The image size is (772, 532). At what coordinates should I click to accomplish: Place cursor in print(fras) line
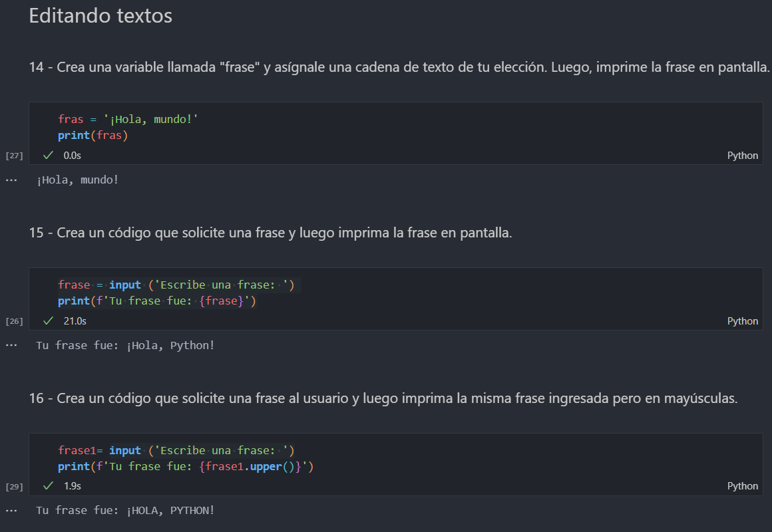click(x=93, y=136)
